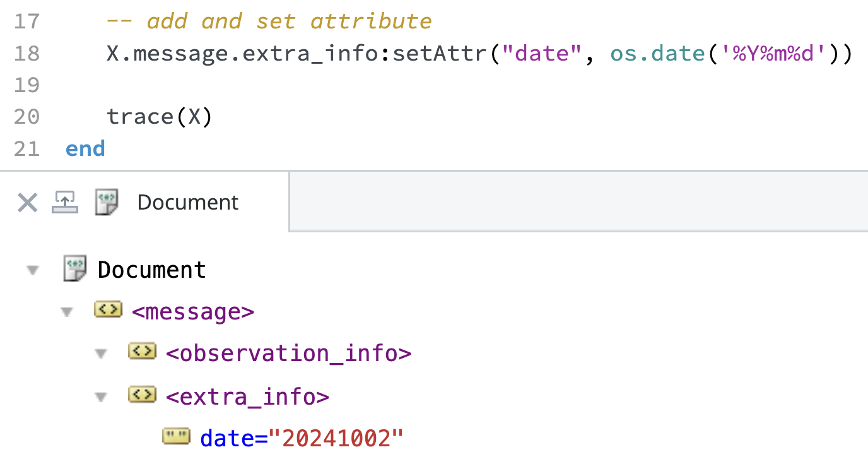Screen dimensions: 868x476
Task: Close the Document annotation panel
Action: click(x=27, y=203)
